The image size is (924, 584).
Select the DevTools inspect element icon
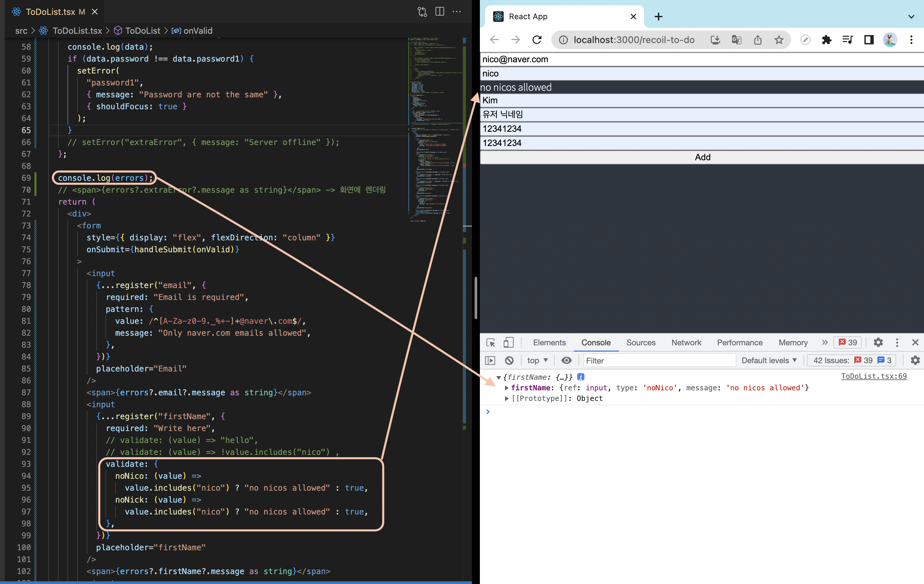[x=491, y=343]
